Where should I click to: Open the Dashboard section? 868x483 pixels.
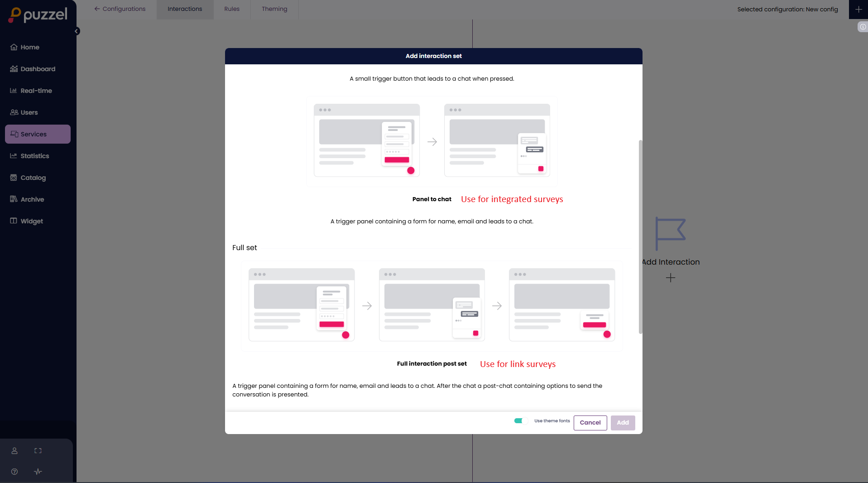tap(38, 69)
